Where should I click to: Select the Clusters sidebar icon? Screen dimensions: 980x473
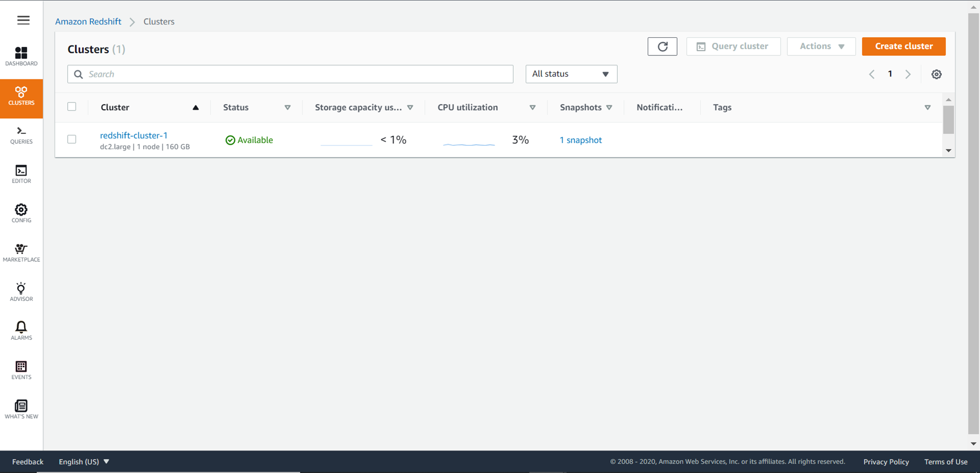21,99
